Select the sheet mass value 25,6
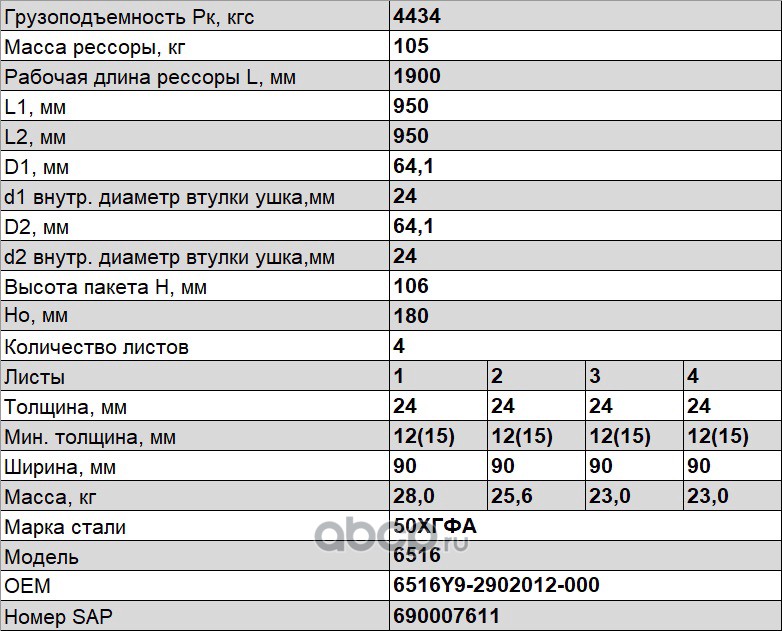This screenshot has height=631, width=782. tap(510, 496)
